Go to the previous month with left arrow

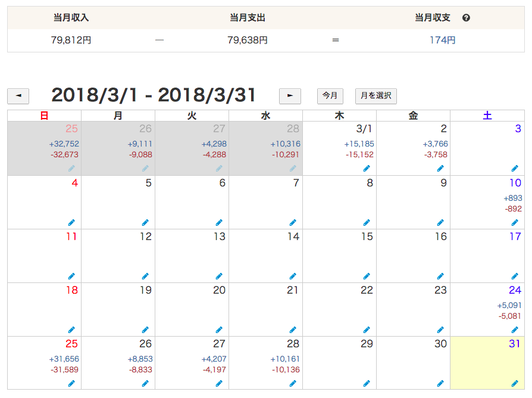[x=18, y=96]
